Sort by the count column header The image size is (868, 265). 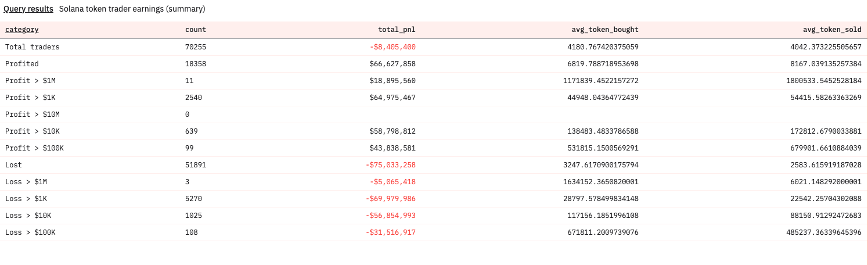(x=195, y=30)
